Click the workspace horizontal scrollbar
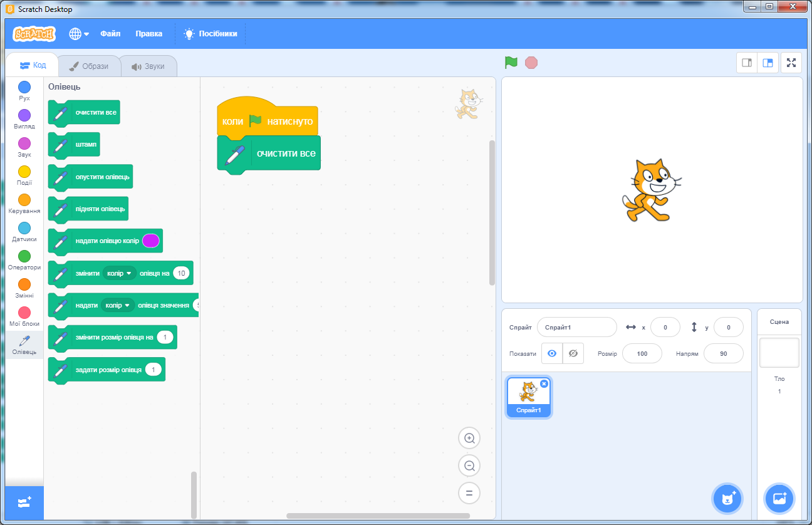The image size is (812, 525). (378, 516)
